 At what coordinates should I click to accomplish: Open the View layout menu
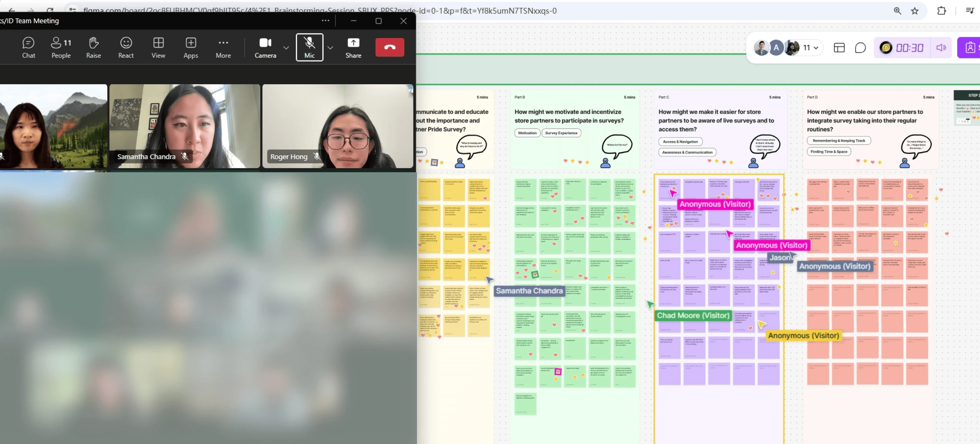point(158,47)
